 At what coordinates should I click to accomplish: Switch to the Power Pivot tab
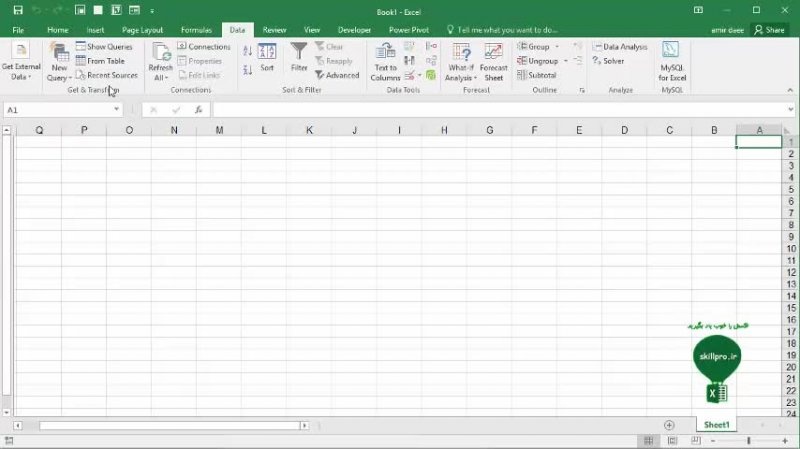click(x=409, y=30)
